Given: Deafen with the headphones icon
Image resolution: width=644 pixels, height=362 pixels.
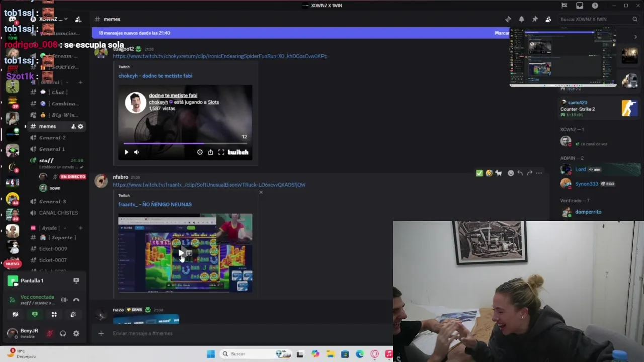Looking at the screenshot, I should click(63, 333).
